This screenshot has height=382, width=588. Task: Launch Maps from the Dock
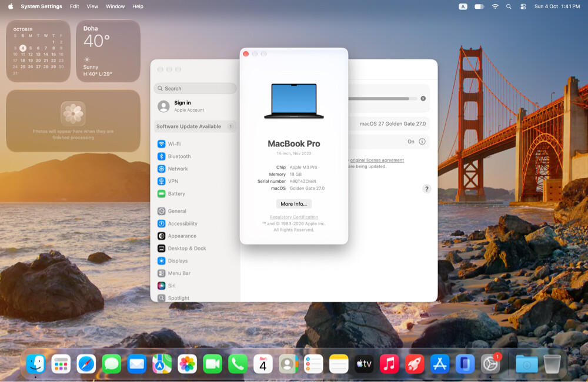pos(162,364)
